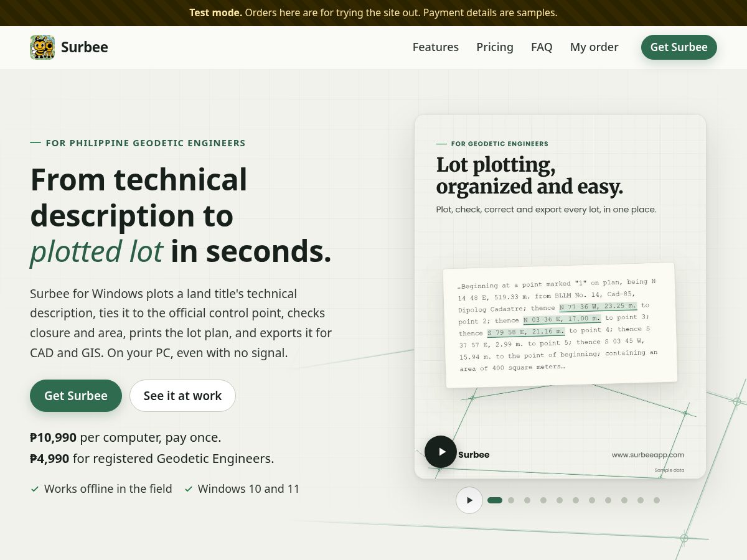The height and width of the screenshot is (560, 747).
Task: Click the '₱4,990' price text
Action: click(x=50, y=459)
